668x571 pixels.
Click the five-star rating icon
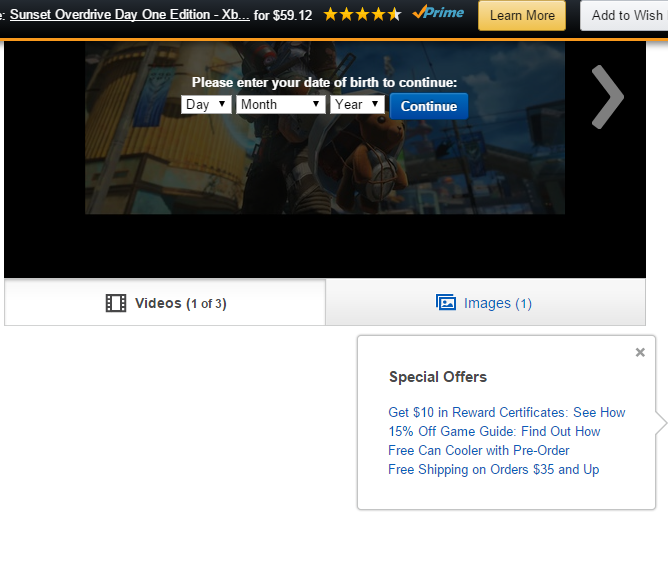click(x=363, y=15)
